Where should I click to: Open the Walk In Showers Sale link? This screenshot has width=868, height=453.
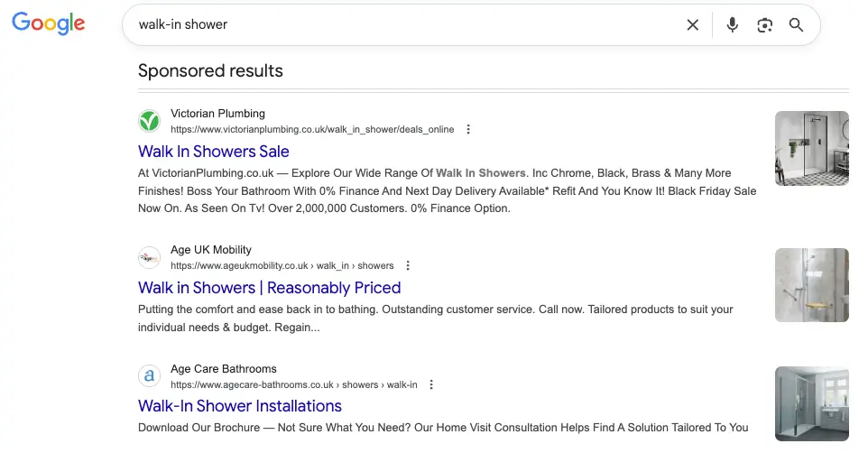tap(214, 152)
